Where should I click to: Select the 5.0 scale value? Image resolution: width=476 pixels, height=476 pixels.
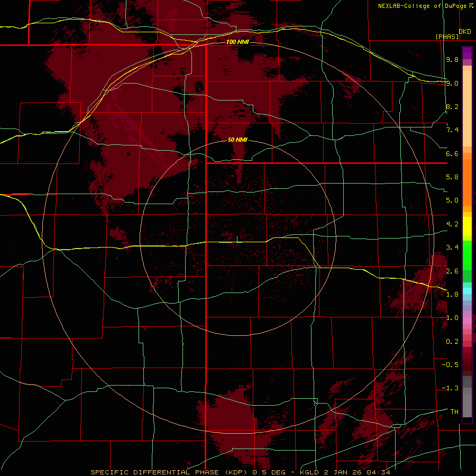coord(452,200)
